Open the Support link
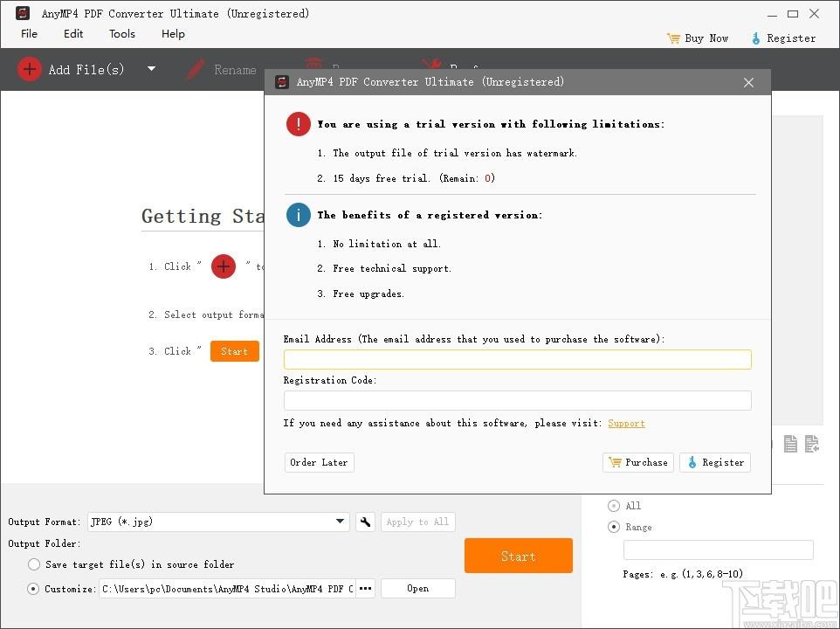The image size is (840, 629). coord(626,423)
